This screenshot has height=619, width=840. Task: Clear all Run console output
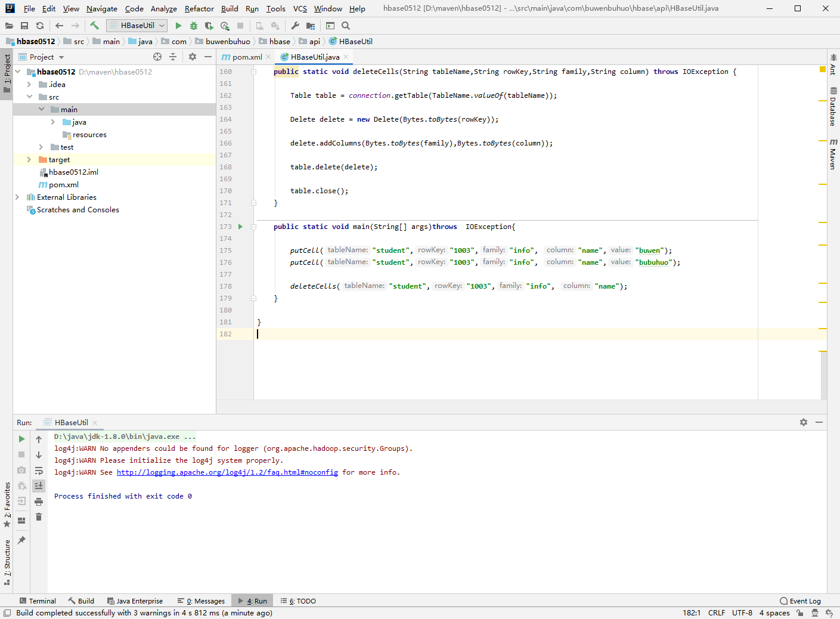pyautogui.click(x=39, y=517)
